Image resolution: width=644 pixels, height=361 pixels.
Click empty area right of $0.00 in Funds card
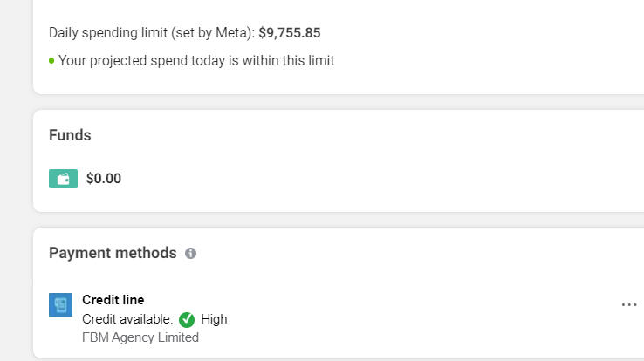(370, 179)
